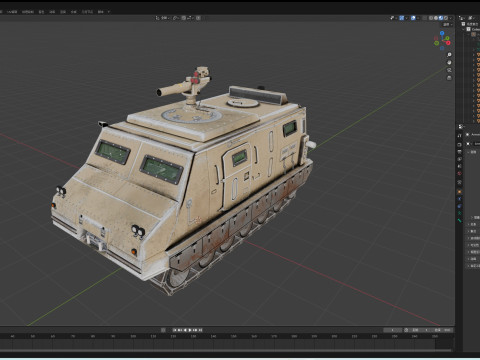480x360 pixels.
Task: Switch to Rendered viewport shading
Action: tap(446, 18)
